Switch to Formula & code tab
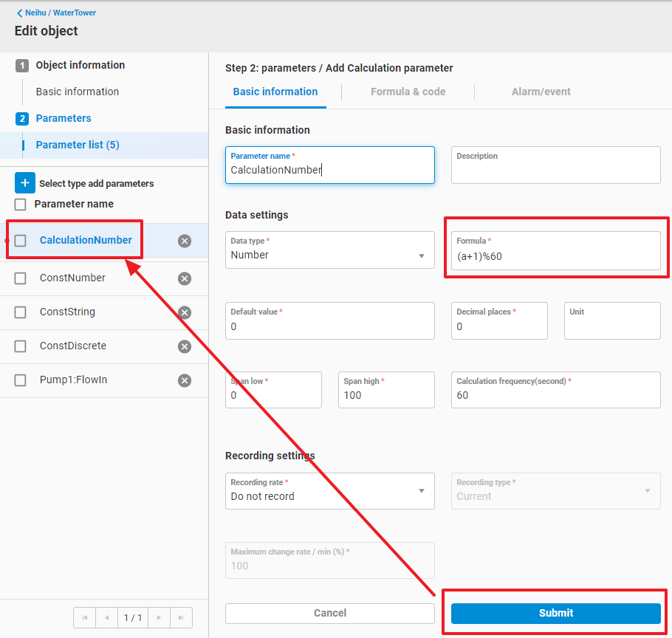The height and width of the screenshot is (638, 672). tap(408, 92)
